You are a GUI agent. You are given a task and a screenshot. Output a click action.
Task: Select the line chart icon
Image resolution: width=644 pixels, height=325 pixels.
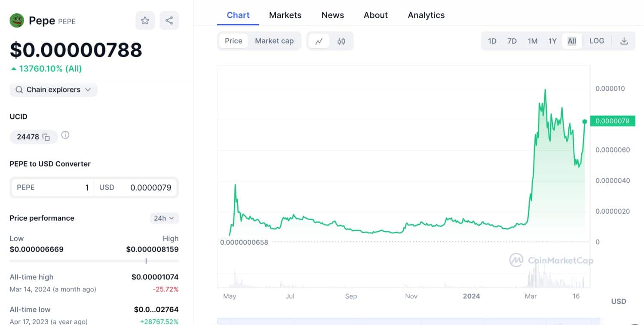point(319,41)
